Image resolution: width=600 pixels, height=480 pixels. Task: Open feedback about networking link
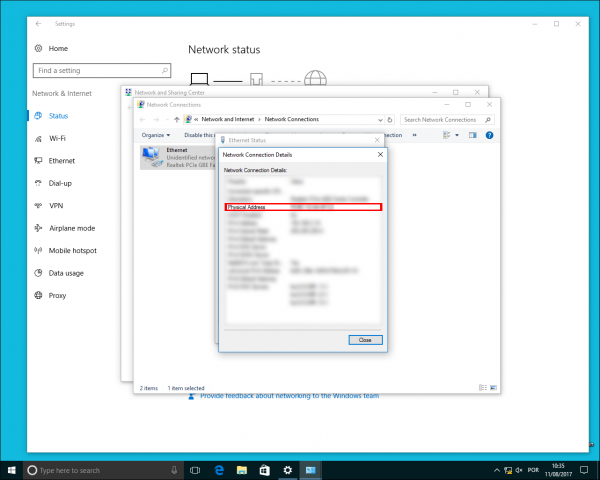(x=289, y=397)
